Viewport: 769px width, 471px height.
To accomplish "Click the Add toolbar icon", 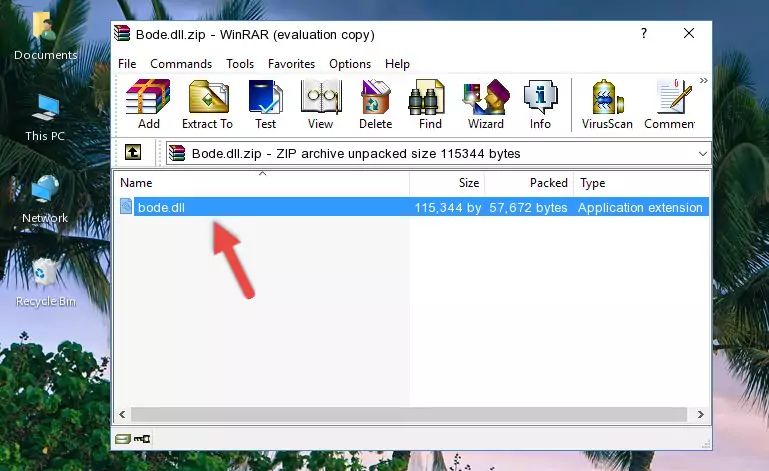I will 148,105.
